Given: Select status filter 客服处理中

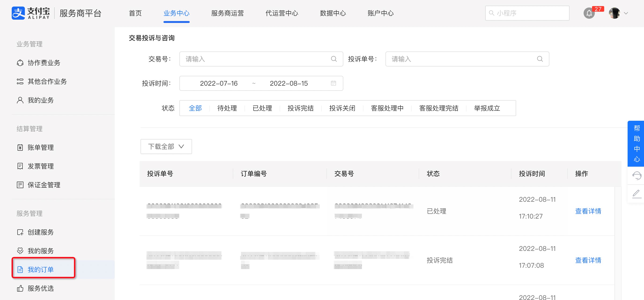Looking at the screenshot, I should pos(387,108).
